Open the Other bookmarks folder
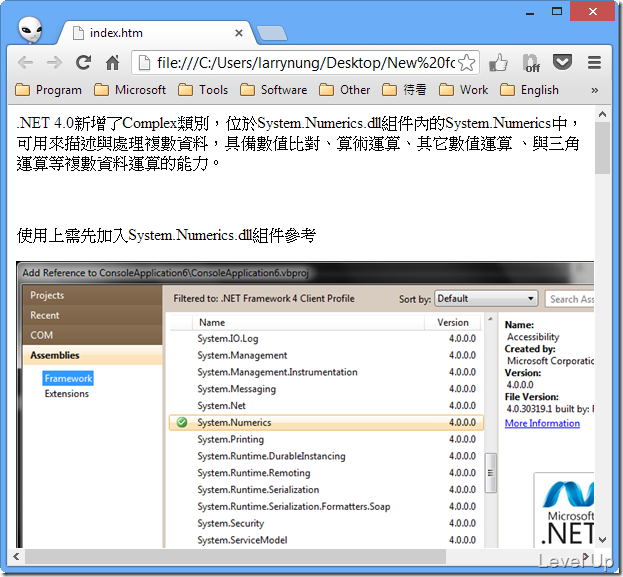This screenshot has width=623, height=577. point(344,90)
